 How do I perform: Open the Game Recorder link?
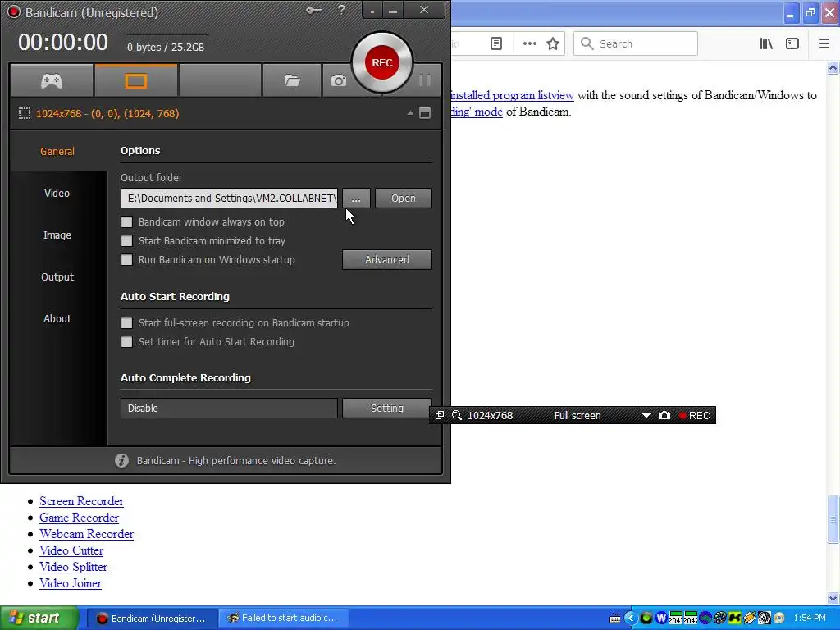pyautogui.click(x=80, y=518)
